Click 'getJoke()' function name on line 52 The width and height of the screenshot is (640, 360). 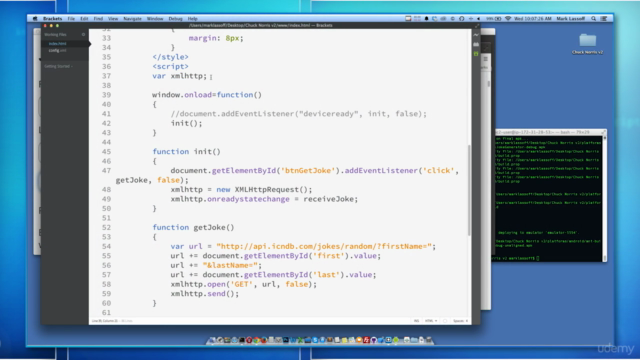click(x=214, y=228)
